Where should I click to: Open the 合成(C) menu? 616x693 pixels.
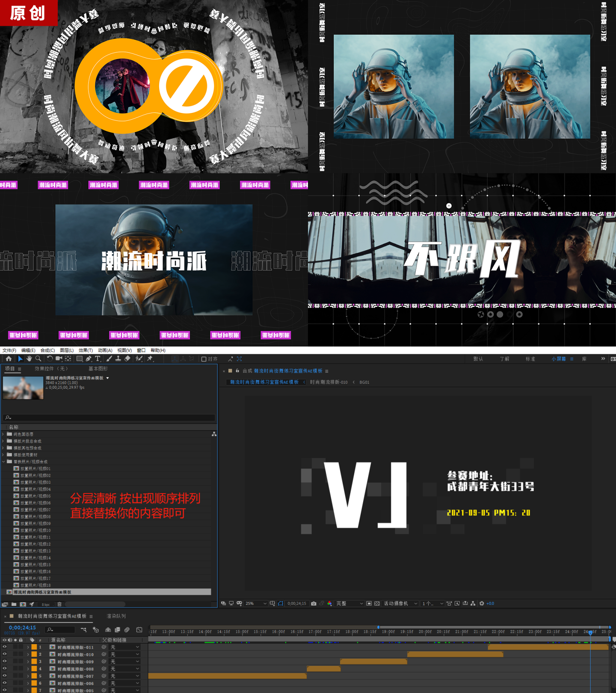click(x=47, y=350)
